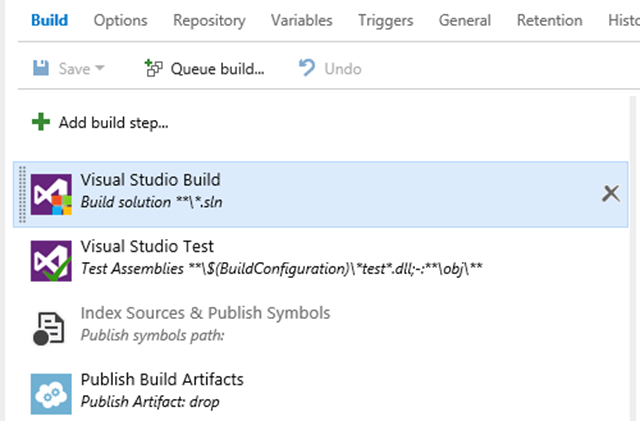This screenshot has width=640, height=421.
Task: Click the build steps list scrollbar
Action: click(x=633, y=258)
